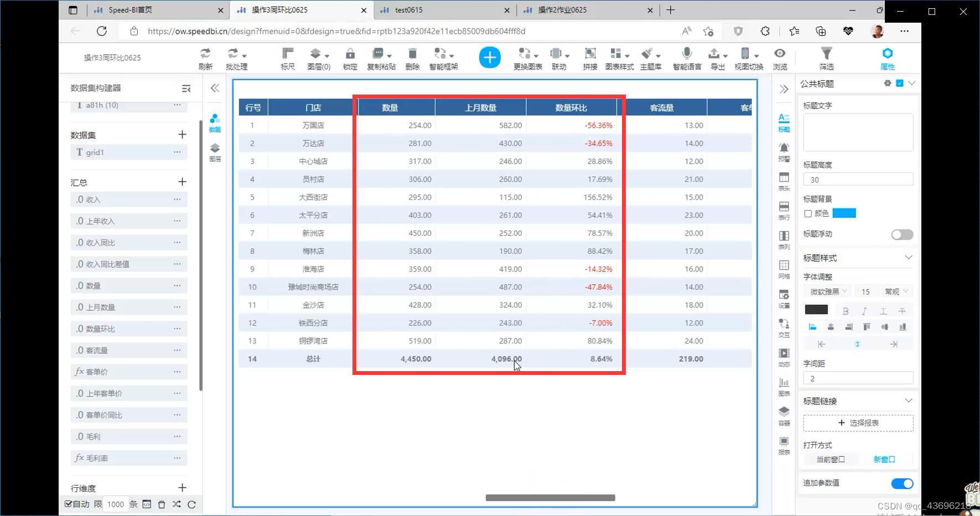The height and width of the screenshot is (516, 980).
Task: Collapse the 公共标题 section chevron
Action: 911,83
